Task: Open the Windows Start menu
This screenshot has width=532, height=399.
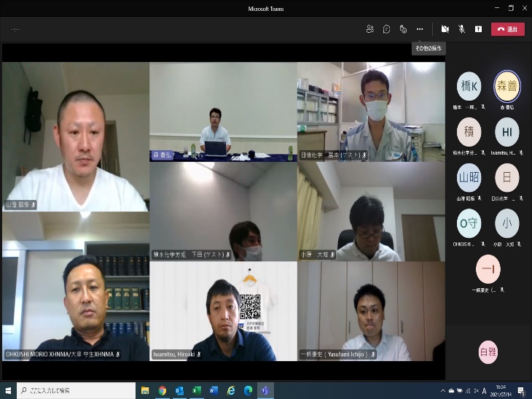Action: 8,390
